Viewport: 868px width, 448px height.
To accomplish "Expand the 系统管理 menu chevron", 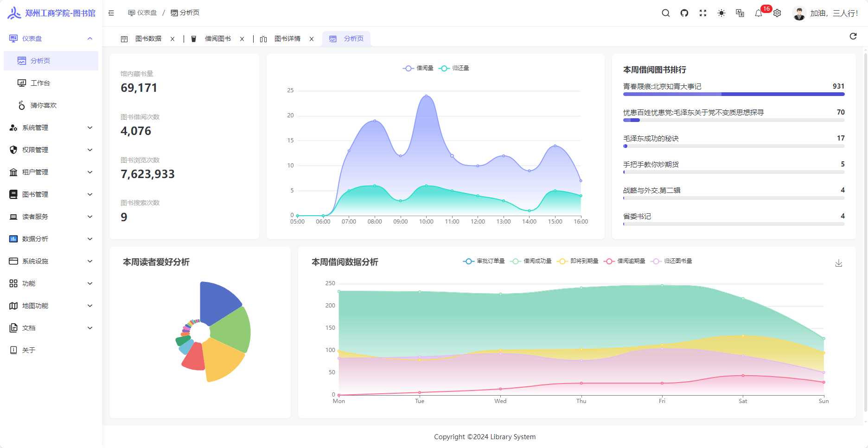I will point(90,128).
